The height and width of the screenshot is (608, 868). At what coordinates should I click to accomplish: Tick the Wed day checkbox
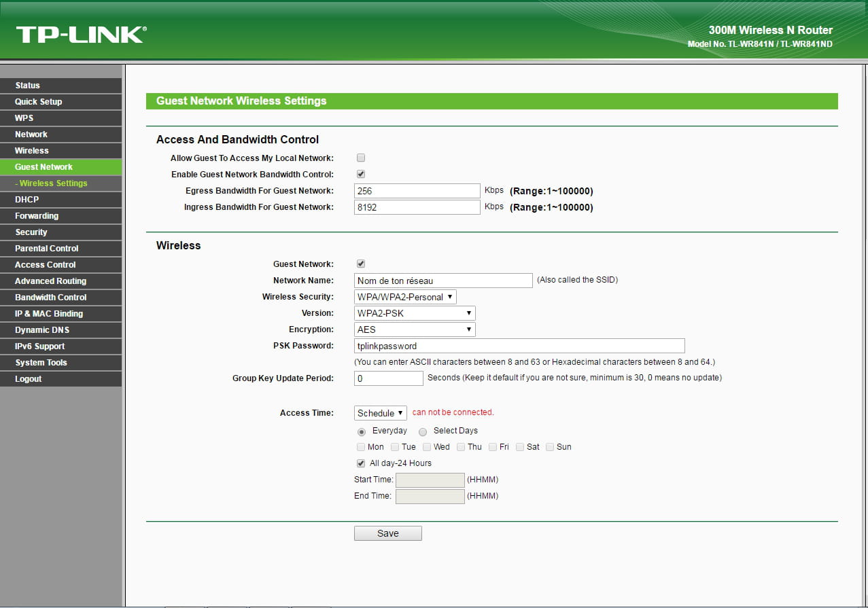point(427,447)
